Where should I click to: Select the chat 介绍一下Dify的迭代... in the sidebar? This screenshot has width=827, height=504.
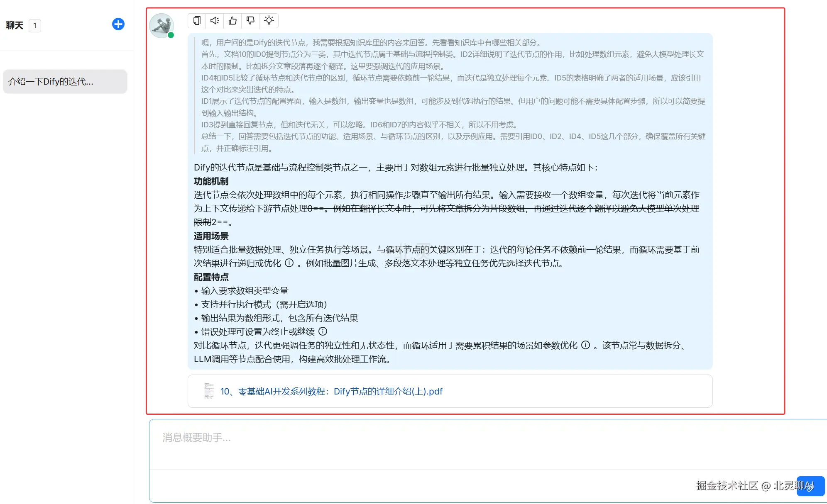65,81
